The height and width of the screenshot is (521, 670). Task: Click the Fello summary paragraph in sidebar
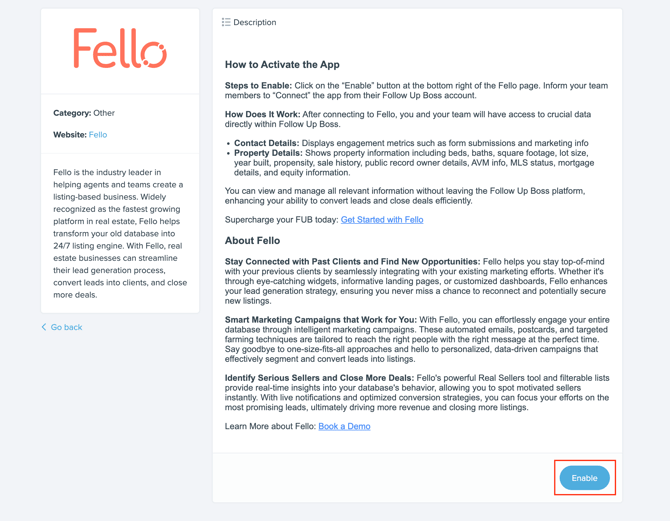coord(120,233)
